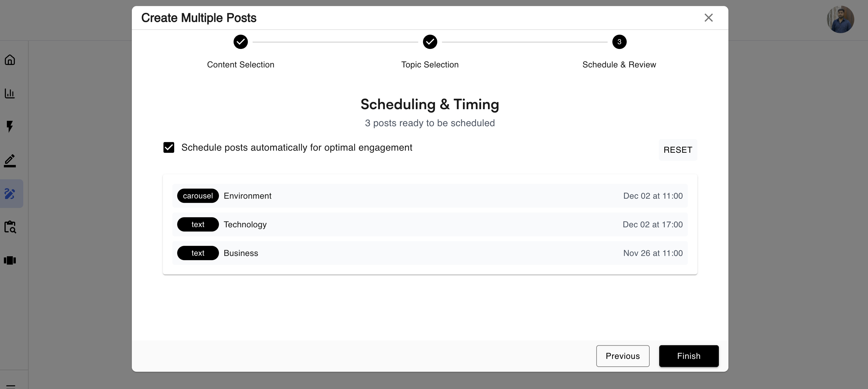The image size is (868, 389).
Task: Open the clipboard search sidebar icon
Action: coord(10,227)
